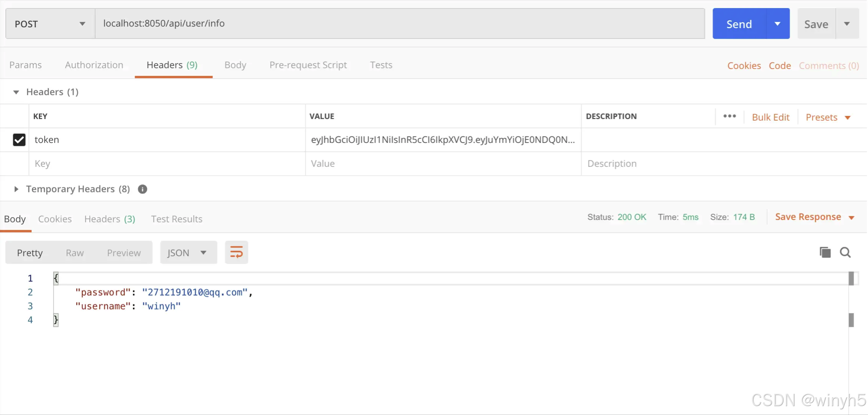The width and height of the screenshot is (868, 415).
Task: Switch to the Authorization tab
Action: (x=94, y=65)
